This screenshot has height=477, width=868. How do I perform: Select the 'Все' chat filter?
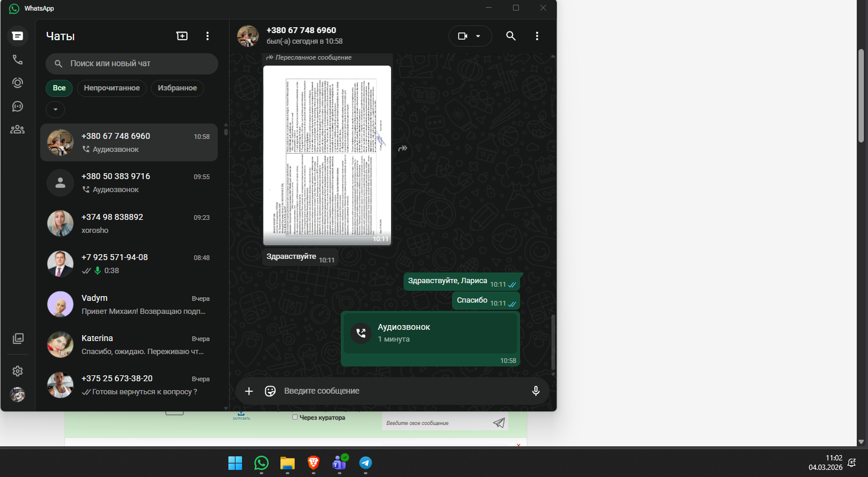pos(59,88)
